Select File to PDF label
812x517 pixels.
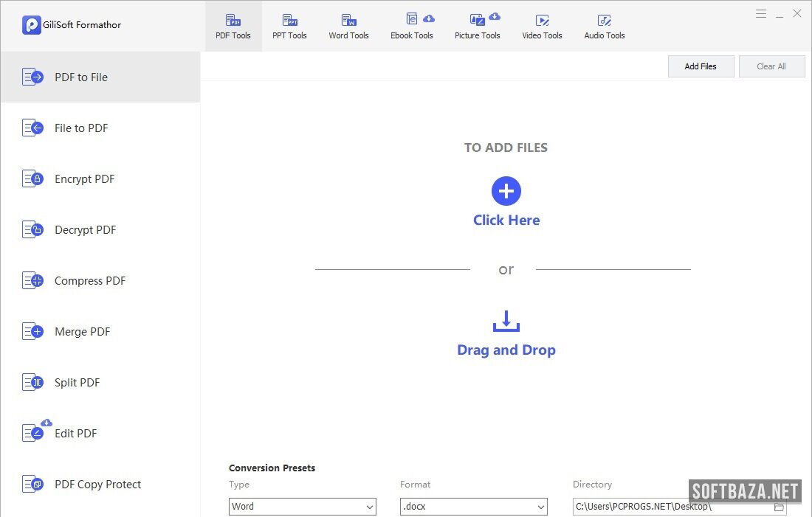click(81, 128)
